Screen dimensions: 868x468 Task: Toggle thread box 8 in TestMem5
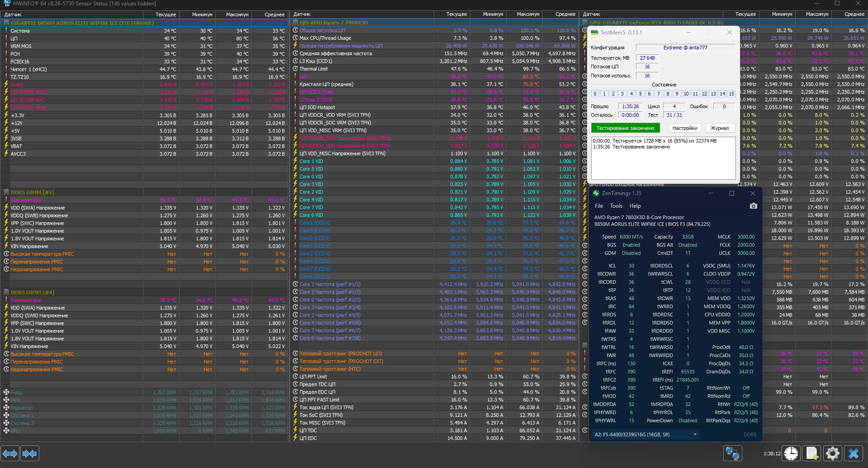pos(668,94)
